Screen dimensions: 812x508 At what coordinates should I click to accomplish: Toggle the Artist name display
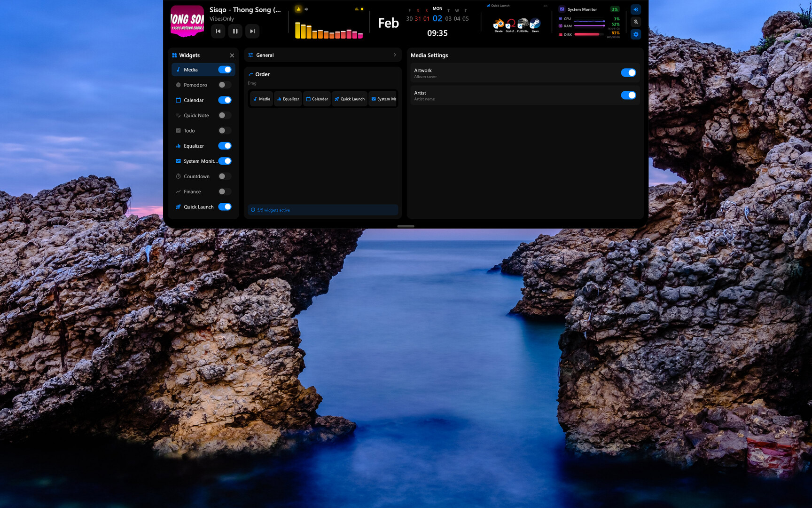pos(628,95)
